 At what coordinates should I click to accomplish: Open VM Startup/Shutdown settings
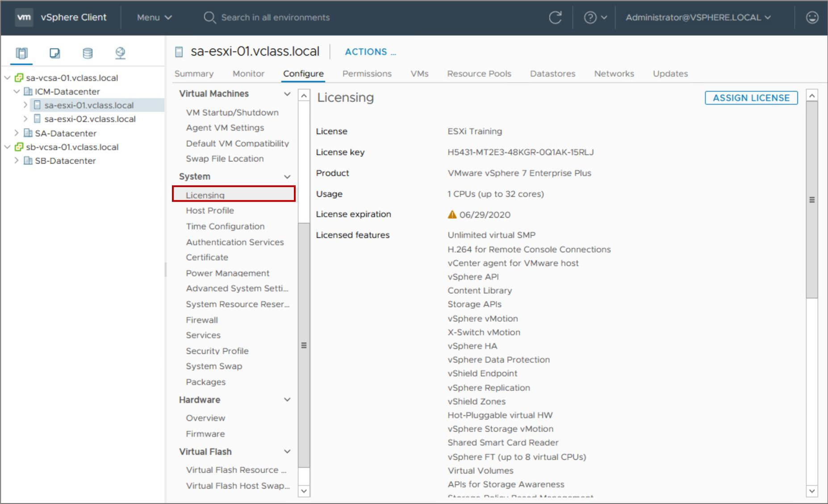point(232,112)
